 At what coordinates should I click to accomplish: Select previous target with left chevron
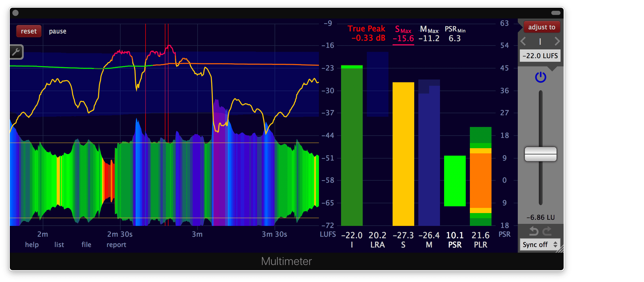[523, 41]
